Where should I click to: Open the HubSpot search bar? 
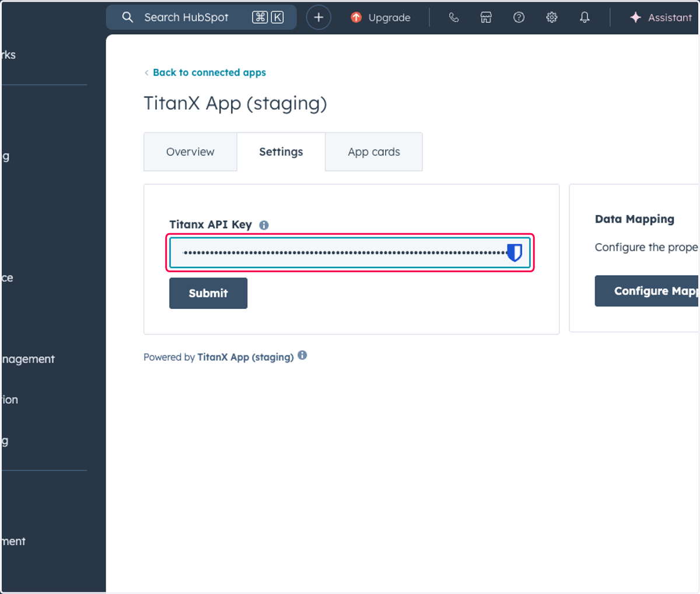[x=201, y=17]
